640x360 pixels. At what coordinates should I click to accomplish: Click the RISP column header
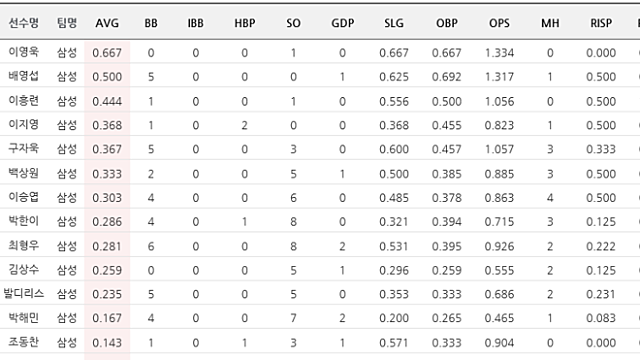click(601, 23)
